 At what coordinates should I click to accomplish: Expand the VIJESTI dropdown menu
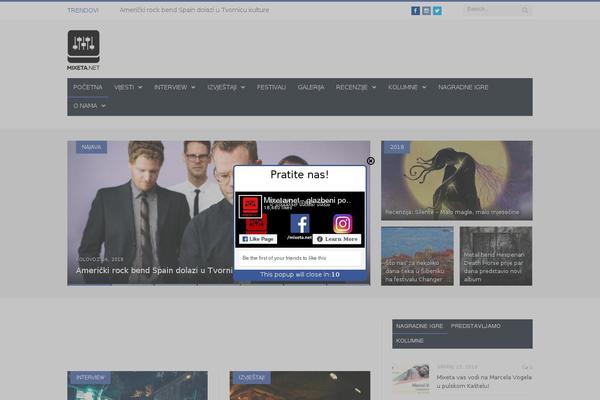click(128, 87)
